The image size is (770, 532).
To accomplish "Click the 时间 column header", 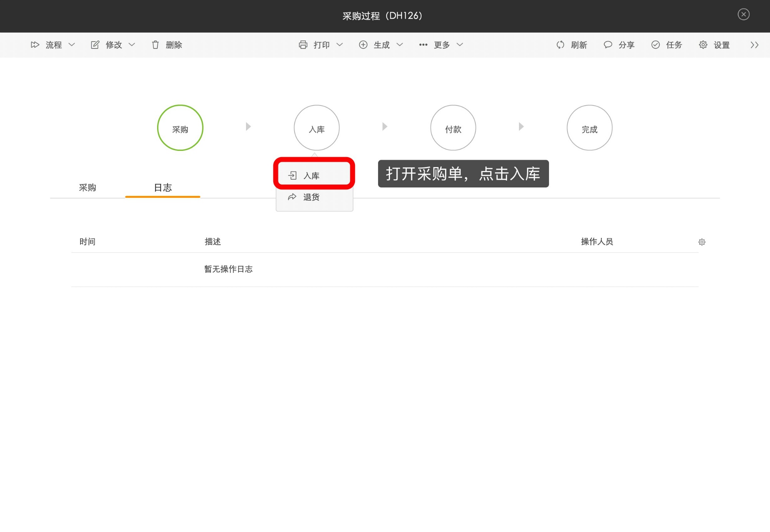I will tap(87, 242).
